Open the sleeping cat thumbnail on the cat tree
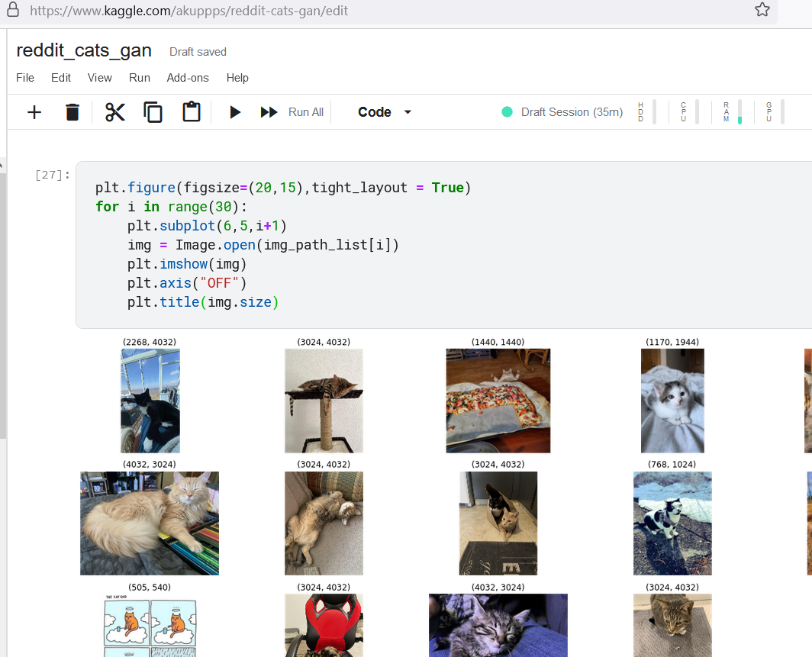Image resolution: width=812 pixels, height=657 pixels. pyautogui.click(x=324, y=400)
